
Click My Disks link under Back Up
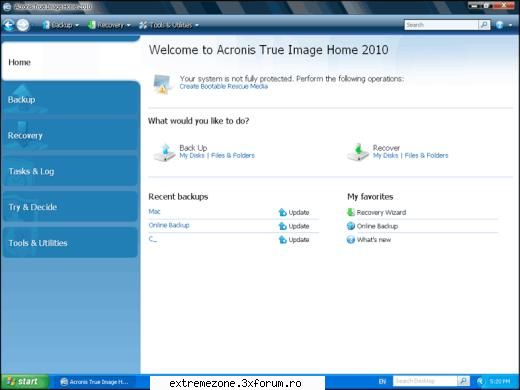pos(192,155)
